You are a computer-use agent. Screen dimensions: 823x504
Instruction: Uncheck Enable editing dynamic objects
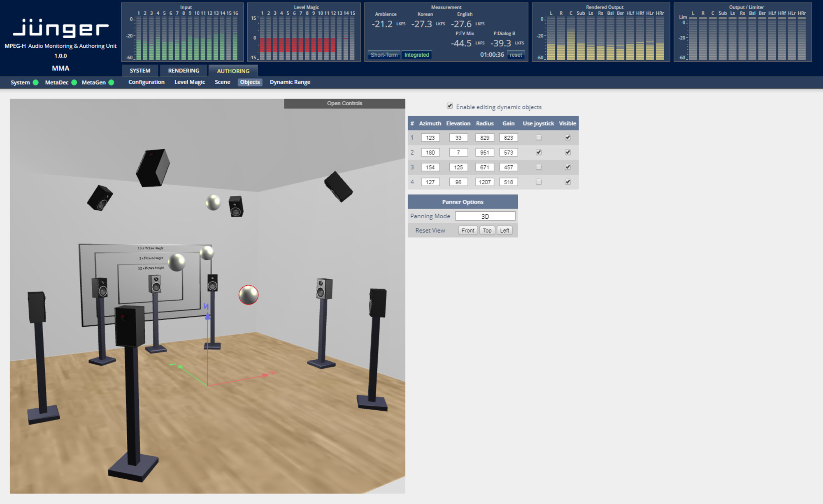(x=450, y=106)
